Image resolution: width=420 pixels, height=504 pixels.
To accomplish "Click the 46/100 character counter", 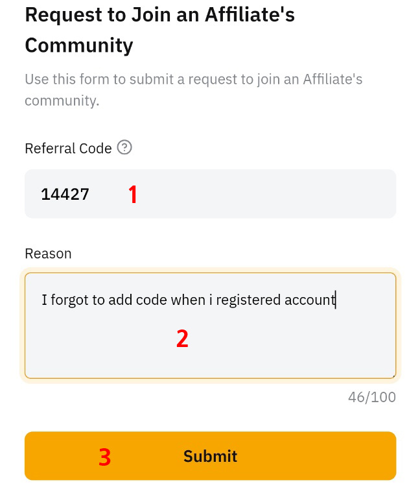I will [x=372, y=397].
